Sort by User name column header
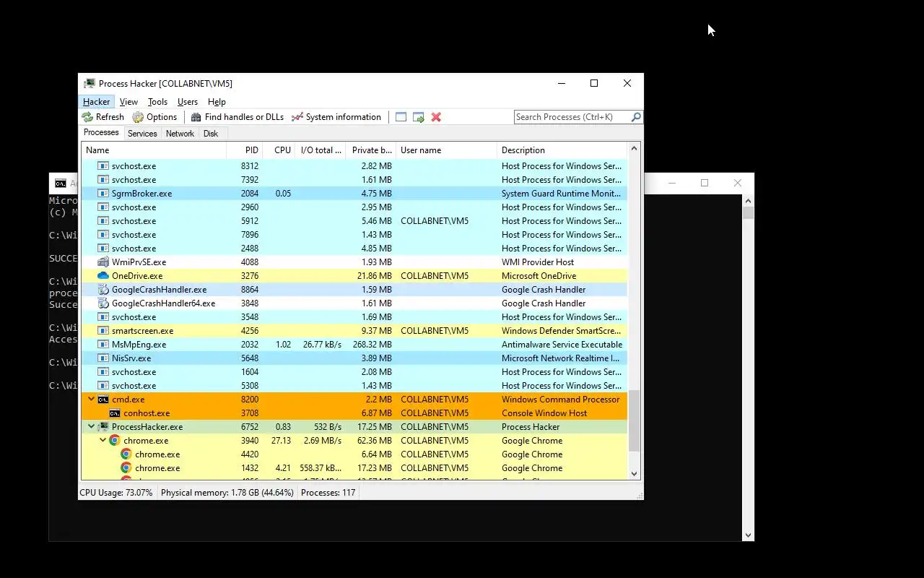 (446, 150)
